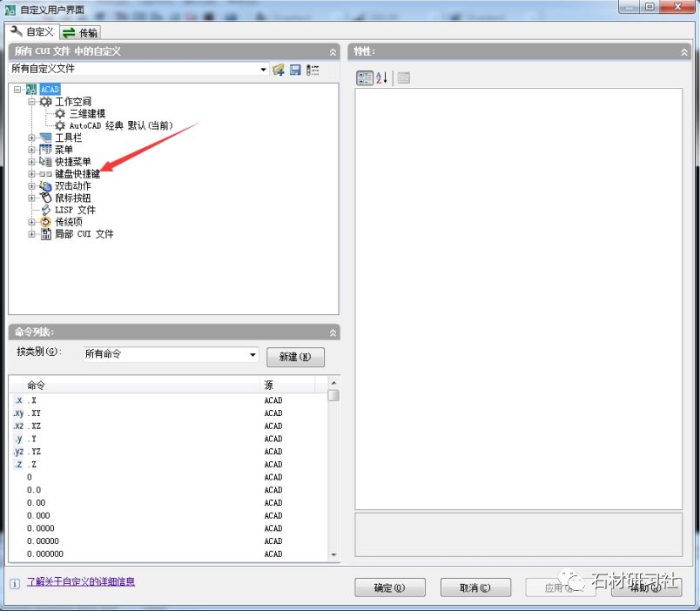Select the 0.000 command row
This screenshot has width=700, height=611.
pyautogui.click(x=169, y=516)
